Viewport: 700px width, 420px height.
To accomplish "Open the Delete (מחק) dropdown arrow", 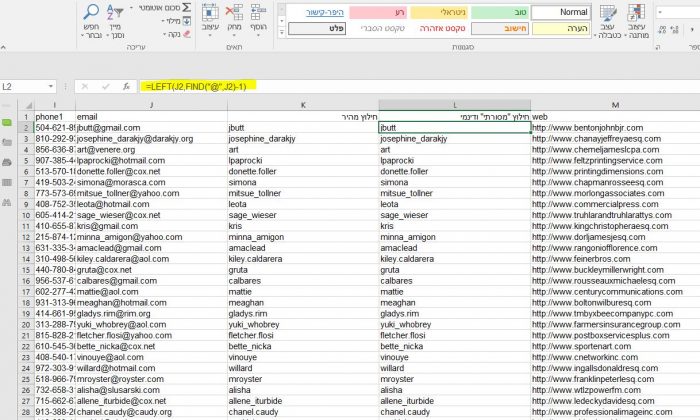I will point(234,35).
